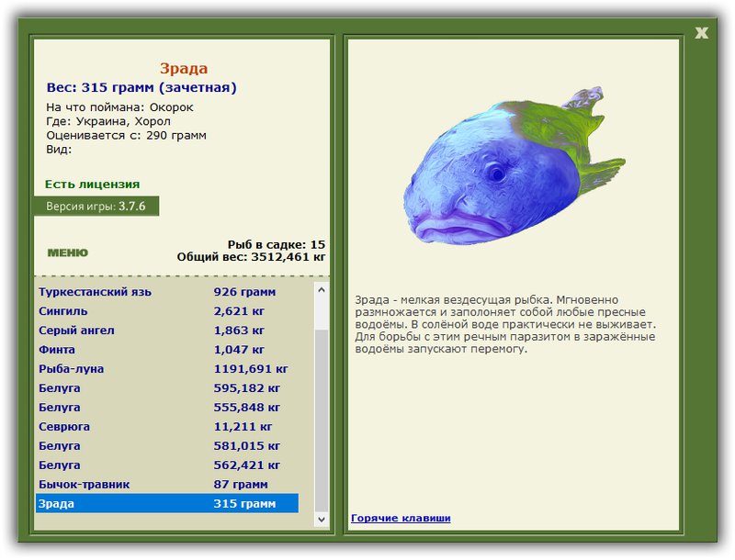735x560 pixels.
Task: Click the highlighted Зрада list row
Action: [167, 503]
